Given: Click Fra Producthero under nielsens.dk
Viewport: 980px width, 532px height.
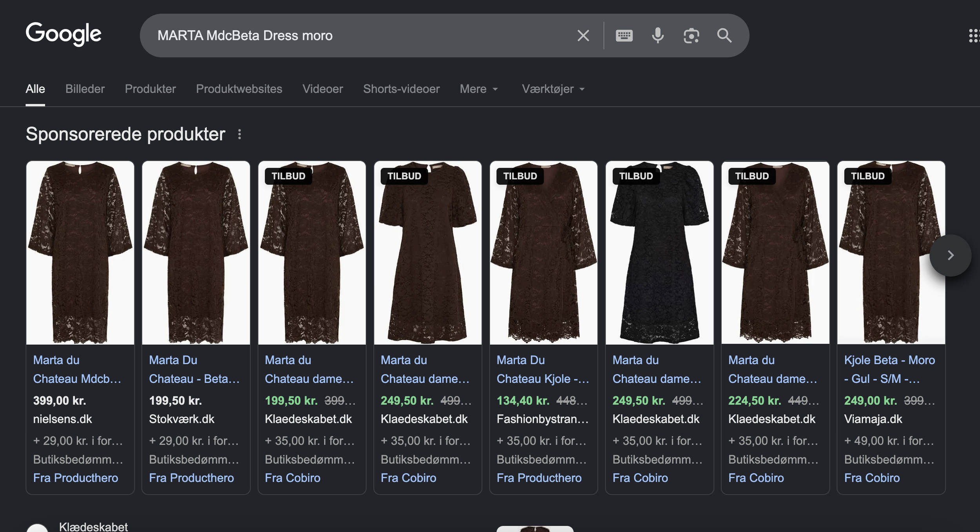Looking at the screenshot, I should 76,478.
